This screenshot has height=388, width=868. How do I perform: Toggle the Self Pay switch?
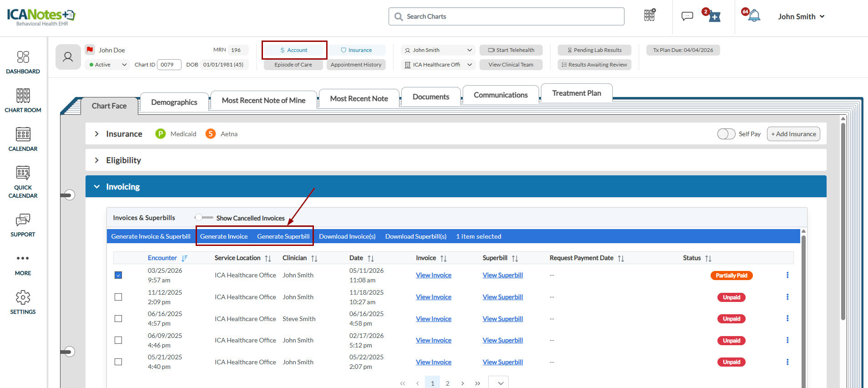726,134
